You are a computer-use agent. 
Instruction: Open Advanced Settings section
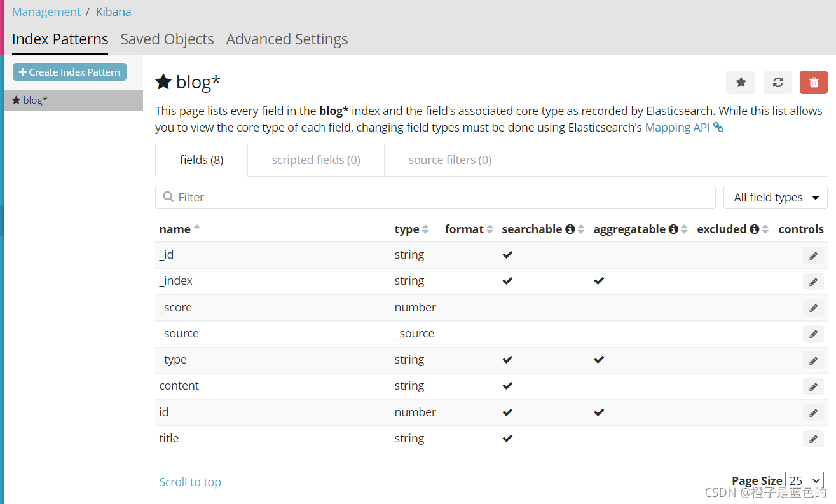[x=287, y=39]
